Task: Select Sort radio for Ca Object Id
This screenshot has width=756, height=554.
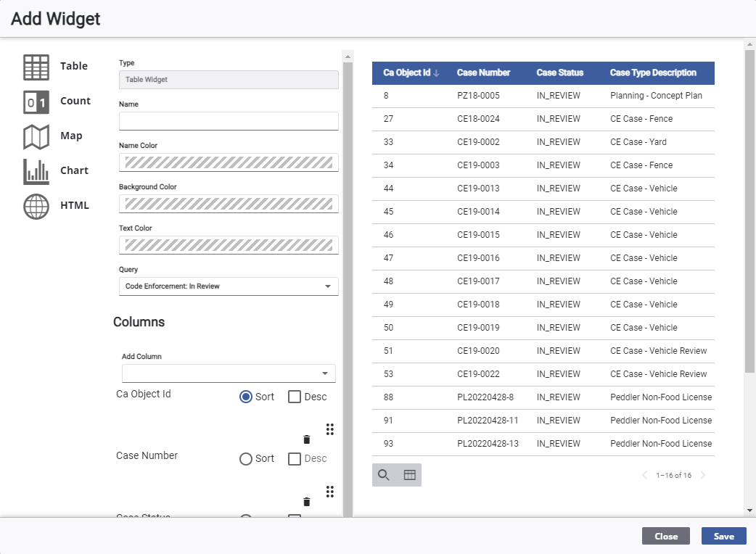Action: point(246,397)
